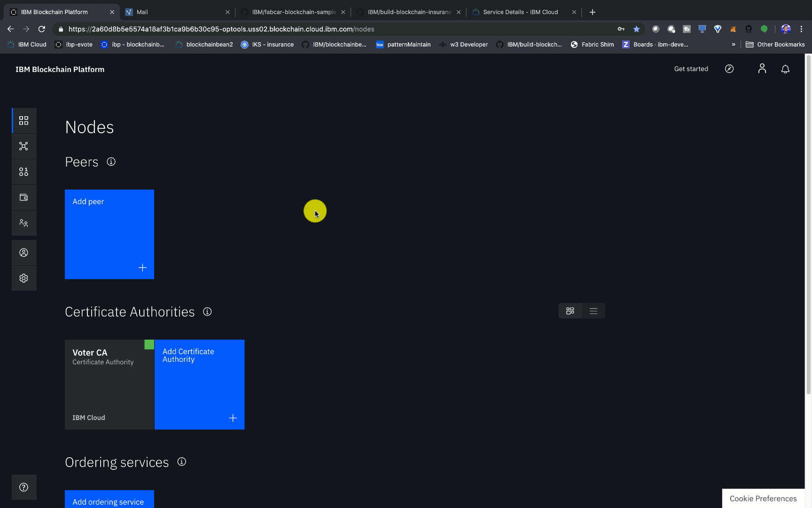Screen dimensions: 812x508
Task: Click the bookmark star in address bar
Action: point(636,29)
